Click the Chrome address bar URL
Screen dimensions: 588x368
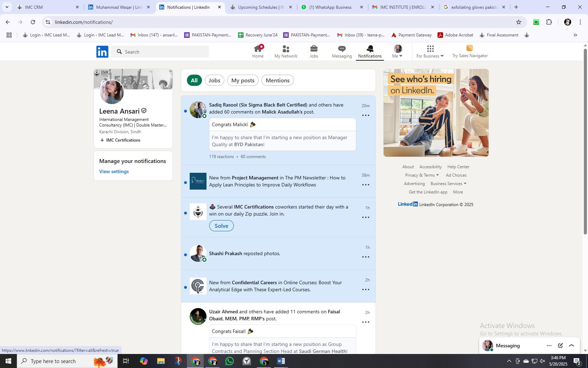coord(84,22)
